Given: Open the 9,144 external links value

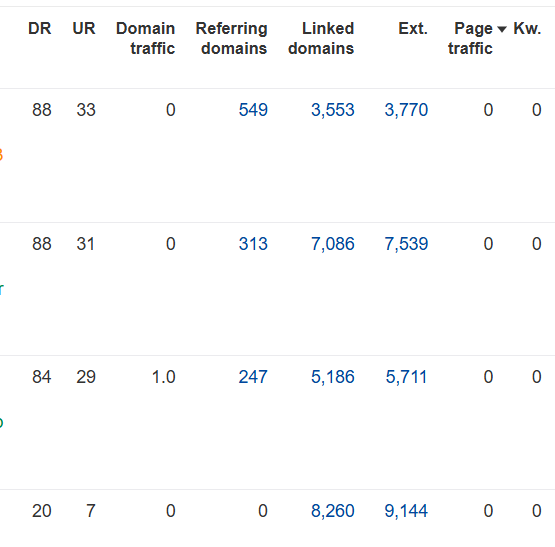Looking at the screenshot, I should pos(406,511).
